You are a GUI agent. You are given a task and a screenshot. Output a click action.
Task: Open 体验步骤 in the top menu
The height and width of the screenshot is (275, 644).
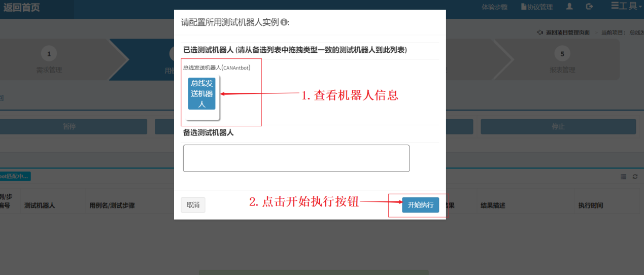click(495, 7)
